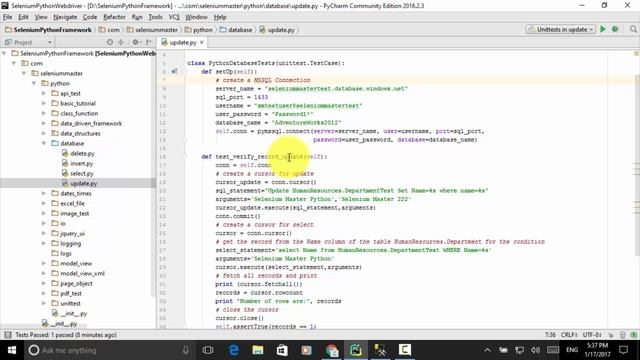
Task: Show hidden tray icons chevron
Action: pyautogui.click(x=487, y=350)
